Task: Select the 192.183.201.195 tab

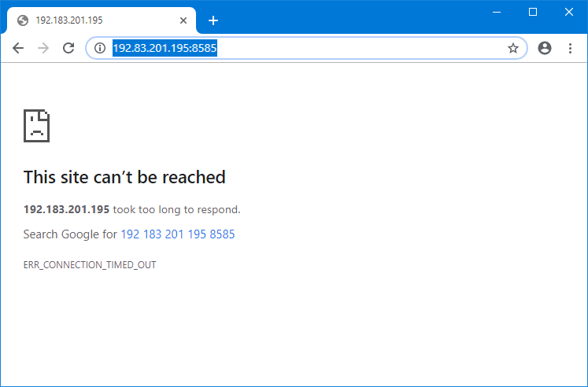Action: (102, 20)
